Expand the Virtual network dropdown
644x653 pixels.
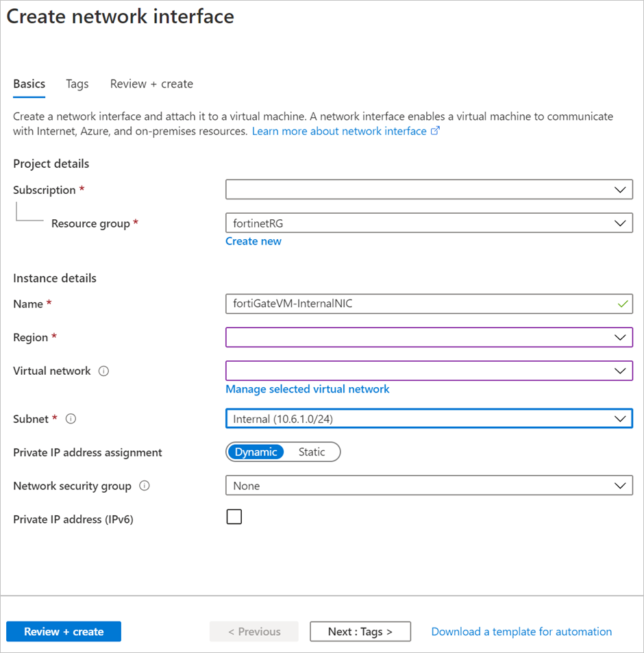429,371
